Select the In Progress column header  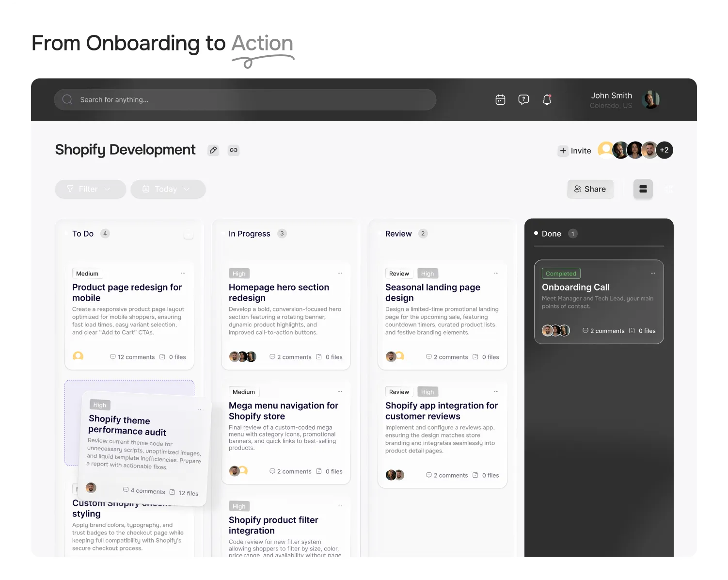250,234
